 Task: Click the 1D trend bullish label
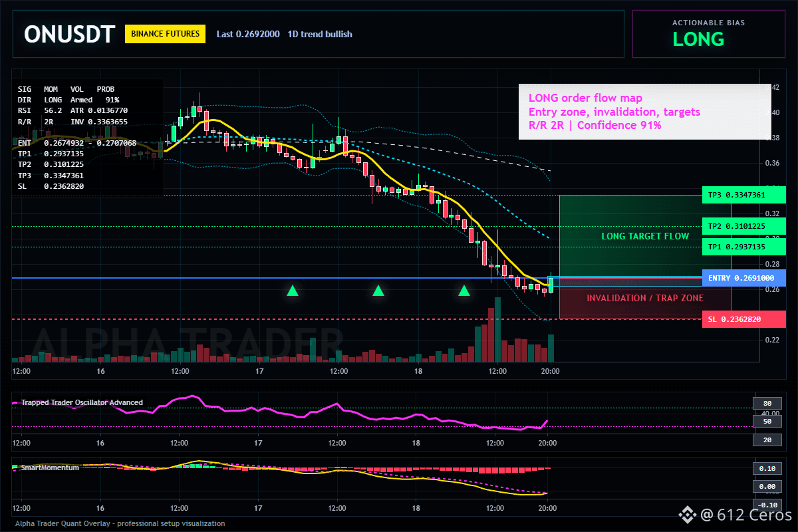pos(320,34)
